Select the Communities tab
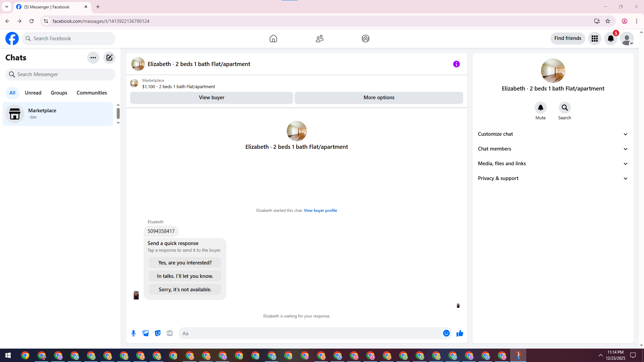This screenshot has height=362, width=644. [x=92, y=93]
